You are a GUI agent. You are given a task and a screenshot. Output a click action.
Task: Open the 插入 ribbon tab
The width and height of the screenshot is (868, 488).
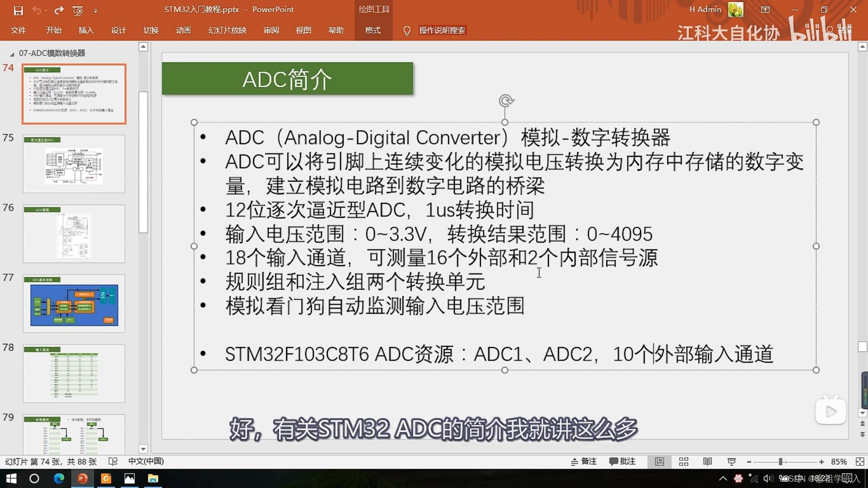click(86, 30)
